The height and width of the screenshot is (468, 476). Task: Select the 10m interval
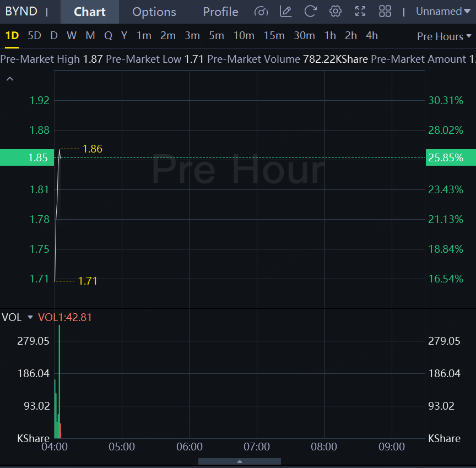coord(244,36)
